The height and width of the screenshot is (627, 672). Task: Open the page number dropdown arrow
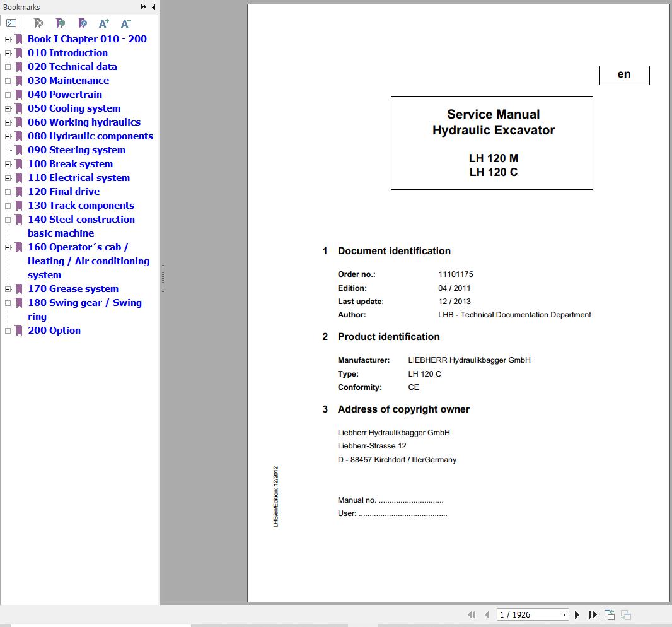tap(564, 614)
